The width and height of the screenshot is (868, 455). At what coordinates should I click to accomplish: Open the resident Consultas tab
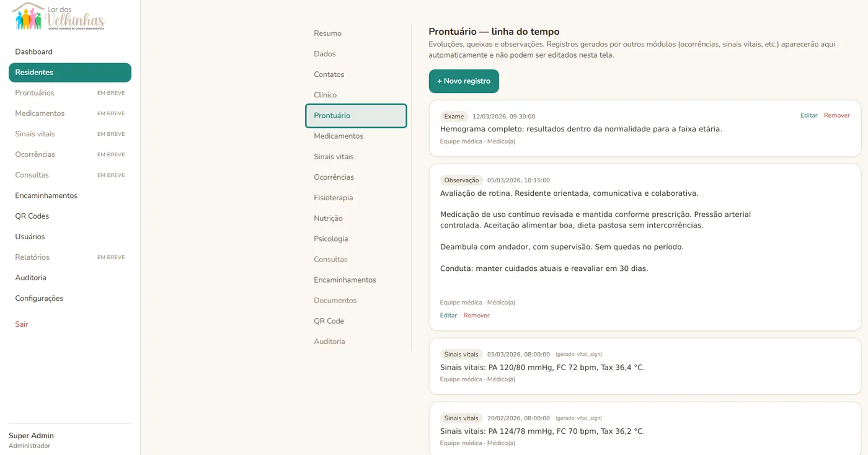click(356, 259)
